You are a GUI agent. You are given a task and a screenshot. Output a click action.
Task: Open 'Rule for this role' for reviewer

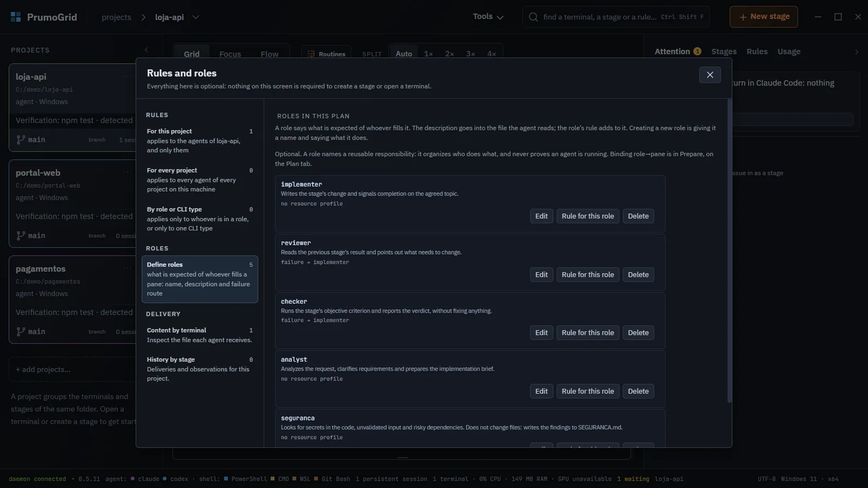(588, 274)
